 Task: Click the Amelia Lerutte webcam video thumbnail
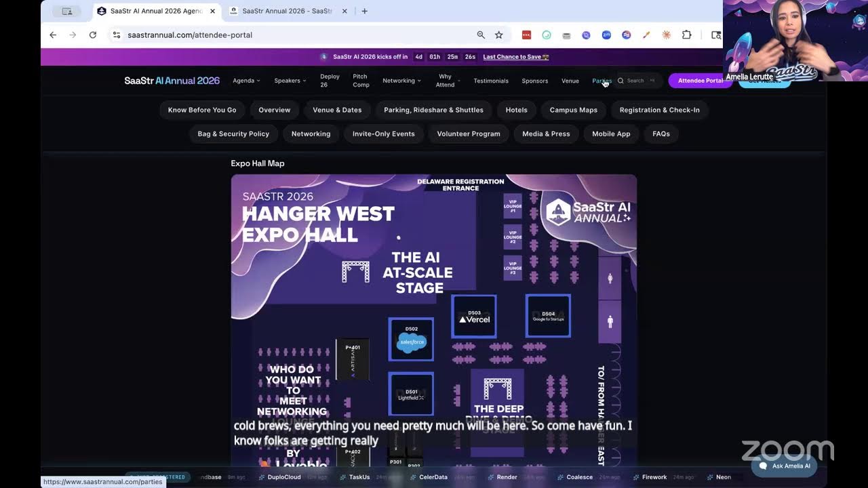[x=795, y=41]
